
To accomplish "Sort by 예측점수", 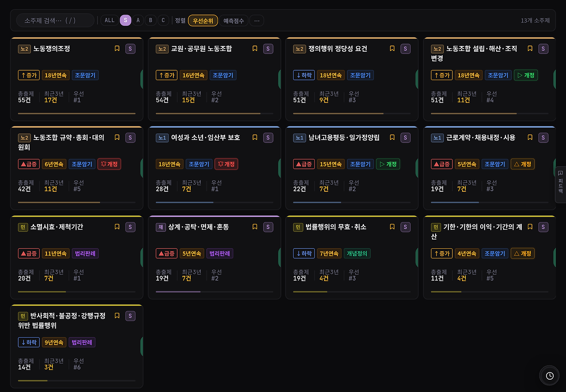I will (233, 20).
